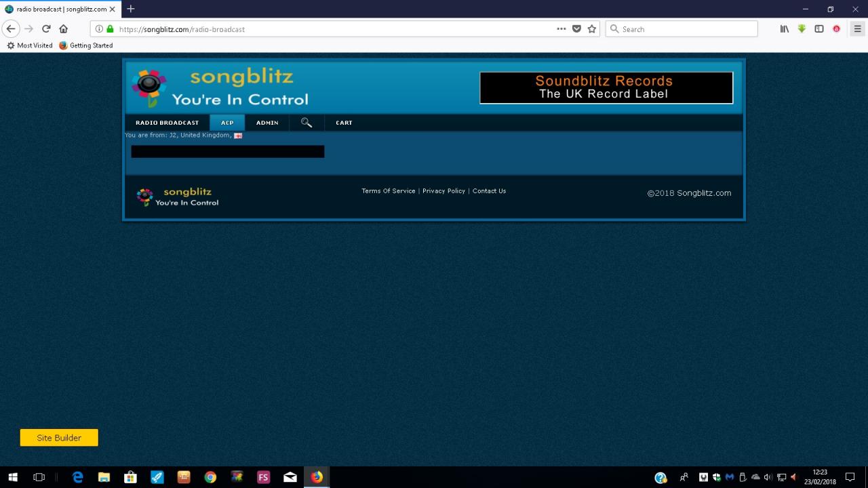Go to the ADMIN menu item

(267, 123)
